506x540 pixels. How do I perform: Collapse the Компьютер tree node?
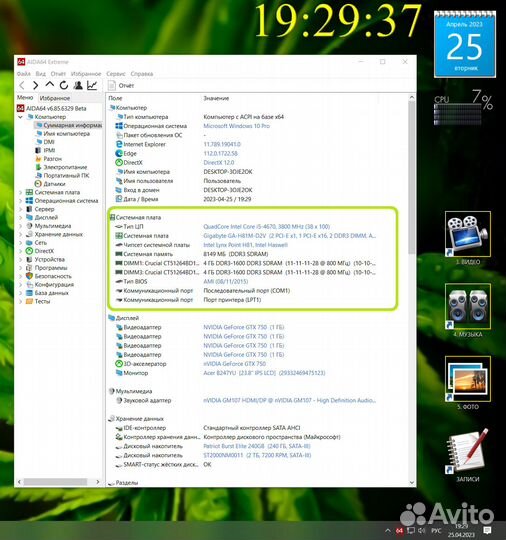[x=20, y=117]
